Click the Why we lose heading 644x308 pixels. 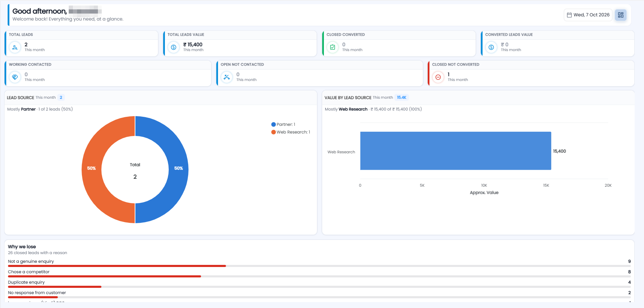(x=22, y=246)
